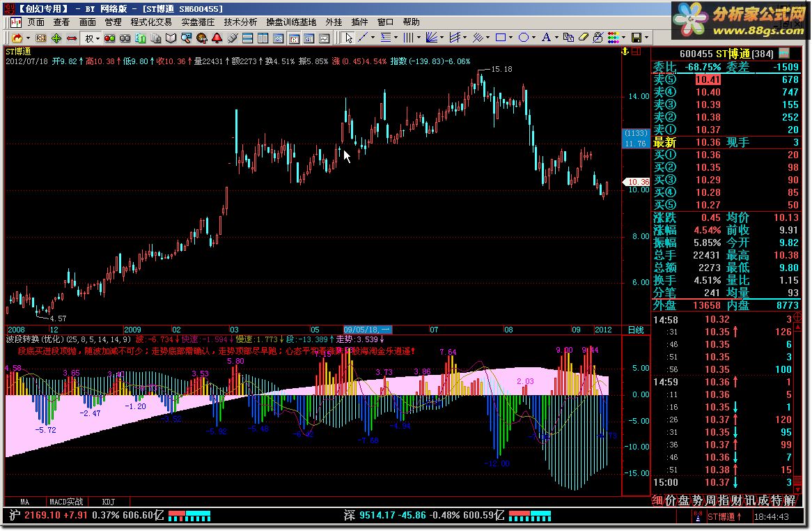Select the text annotation A tool
This screenshot has height=531, width=812.
point(546,38)
